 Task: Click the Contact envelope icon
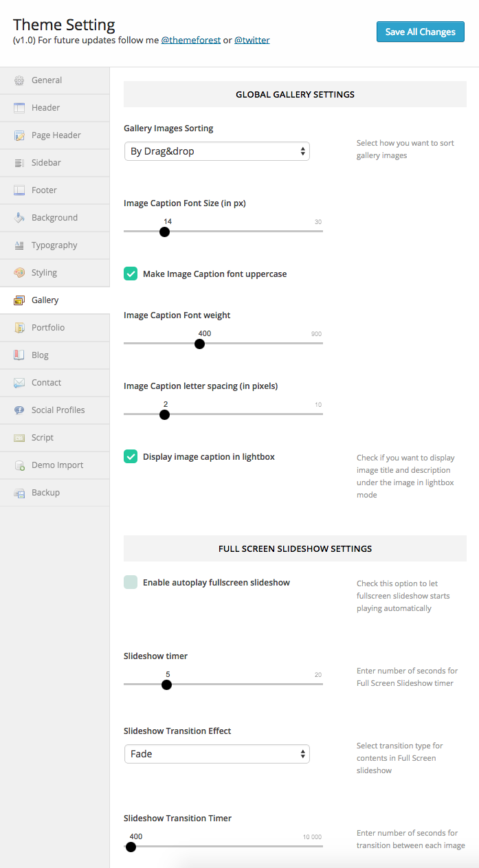[19, 383]
